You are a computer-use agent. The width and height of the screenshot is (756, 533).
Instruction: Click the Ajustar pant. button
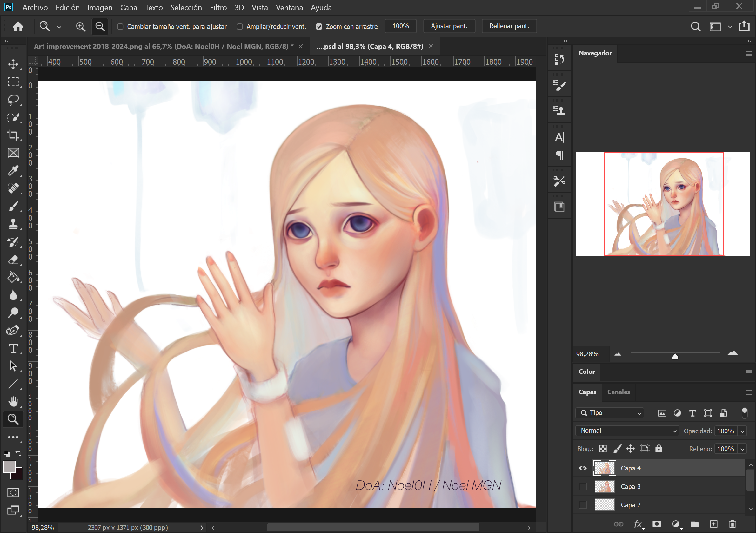(449, 26)
